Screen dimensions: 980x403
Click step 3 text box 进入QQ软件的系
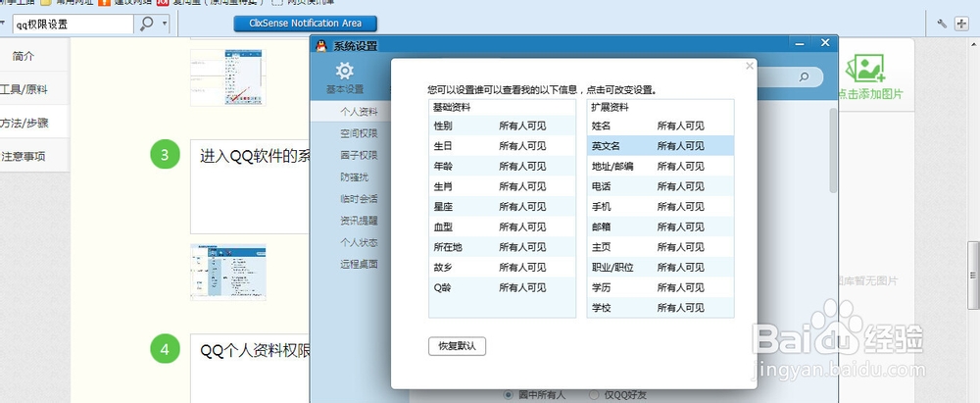coord(250,186)
